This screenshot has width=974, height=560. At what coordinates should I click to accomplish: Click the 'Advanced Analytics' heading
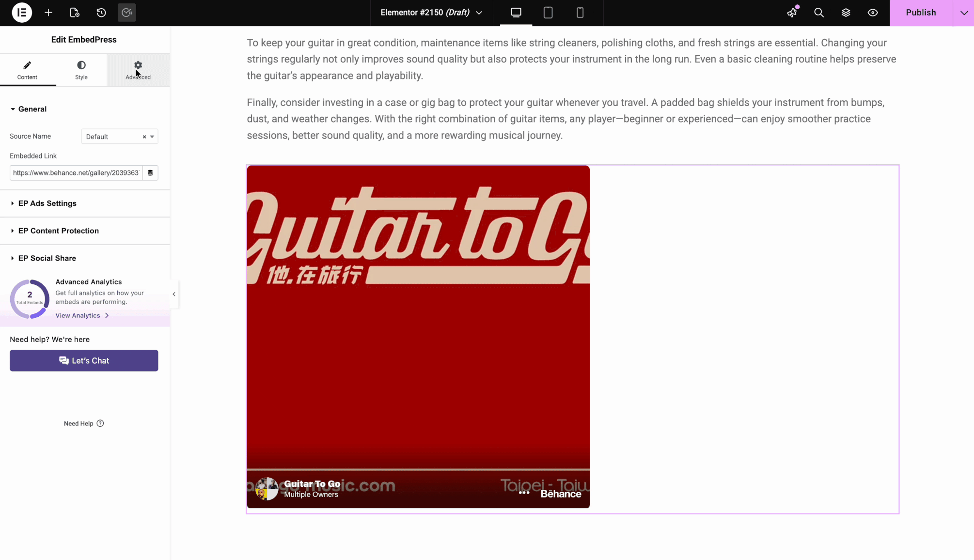pos(89,282)
